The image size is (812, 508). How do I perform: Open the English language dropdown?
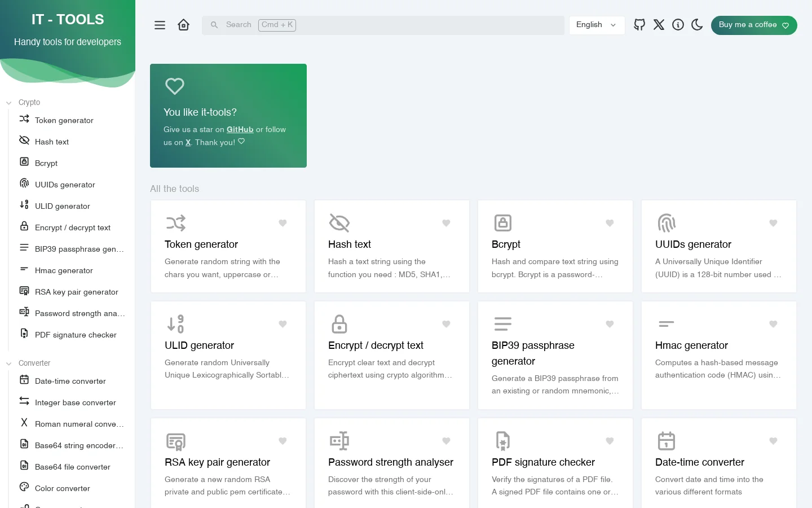tap(597, 25)
